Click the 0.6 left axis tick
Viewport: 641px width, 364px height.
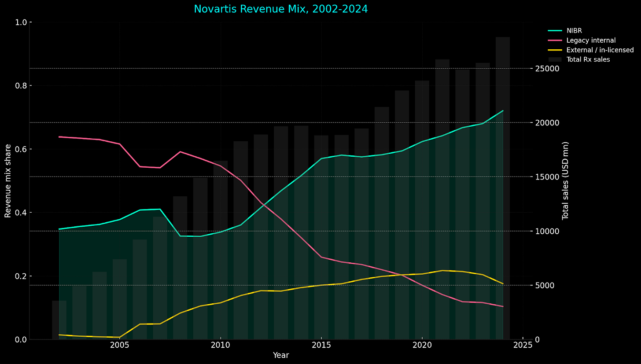click(21, 149)
